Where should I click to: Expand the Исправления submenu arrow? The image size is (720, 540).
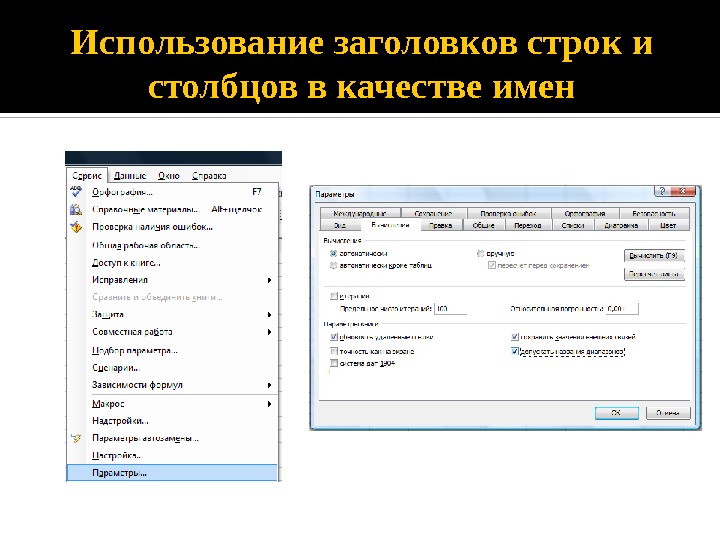[x=270, y=280]
